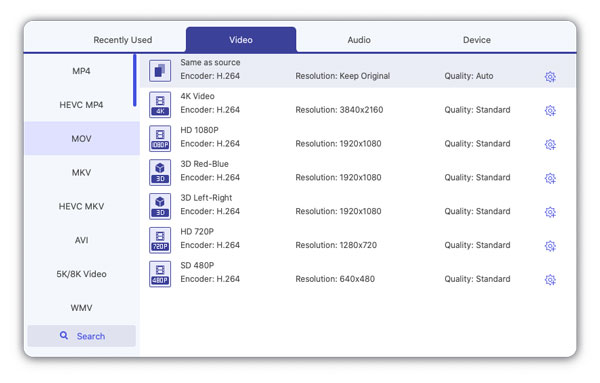Screen dimensions: 600x383
Task: Switch to the Audio tab
Action: (359, 40)
